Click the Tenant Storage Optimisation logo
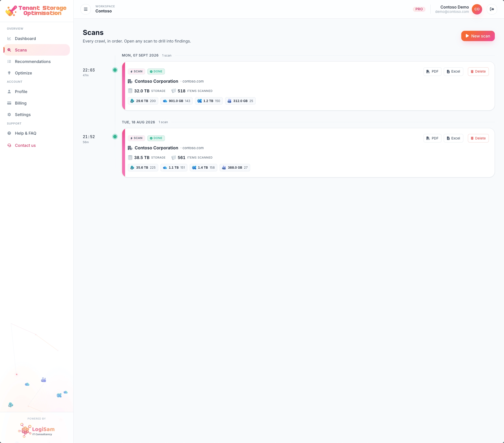 click(36, 11)
